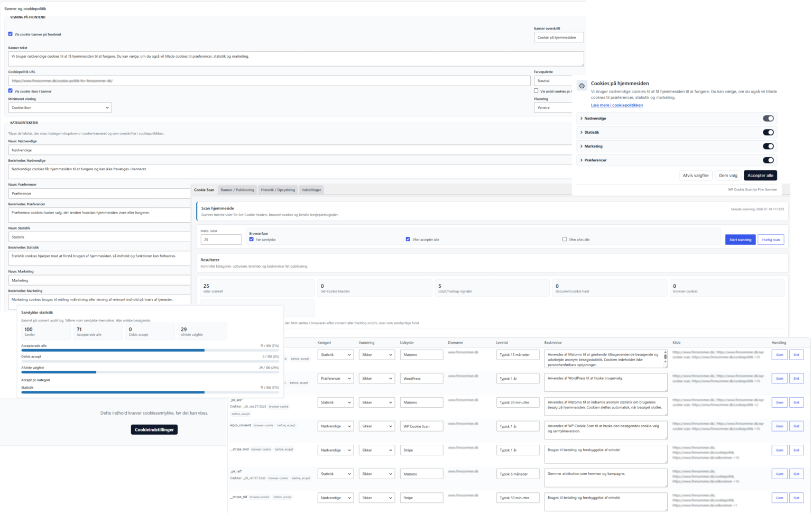Click the WP Cookie Scan Udbyder field
812x513 pixels.
click(421, 426)
